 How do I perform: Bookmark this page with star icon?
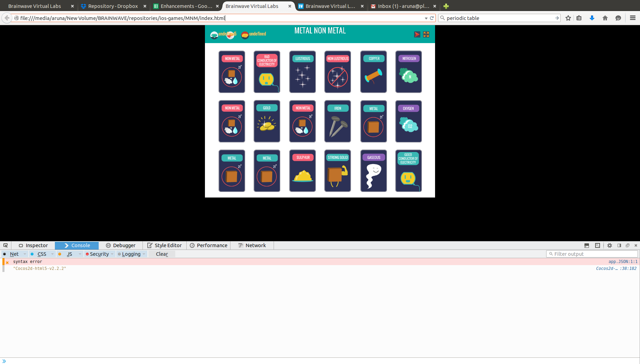pos(568,18)
